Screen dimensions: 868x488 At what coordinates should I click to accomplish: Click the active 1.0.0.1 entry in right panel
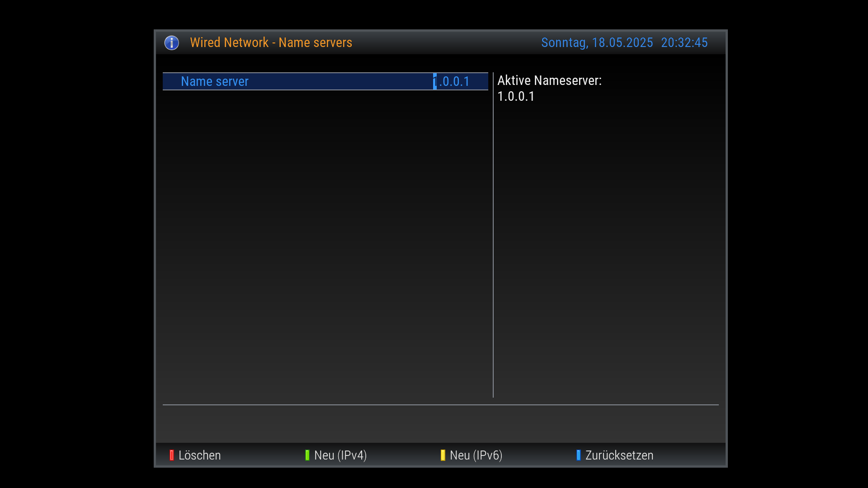pyautogui.click(x=516, y=96)
